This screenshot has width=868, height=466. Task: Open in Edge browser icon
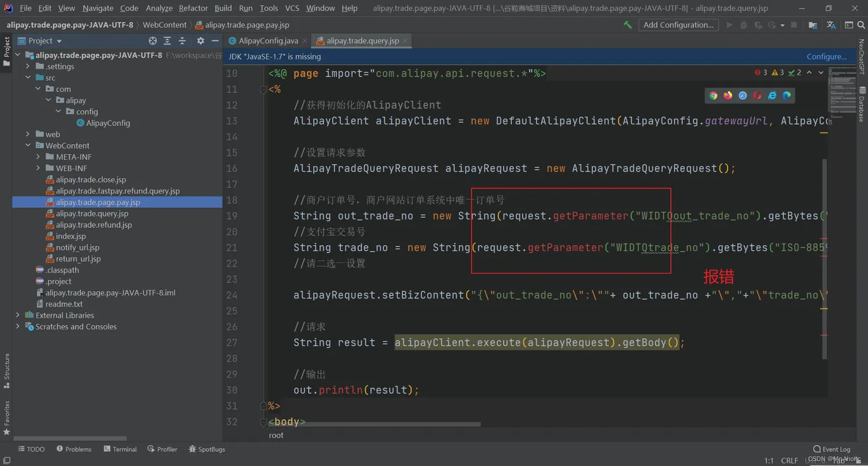click(x=787, y=96)
